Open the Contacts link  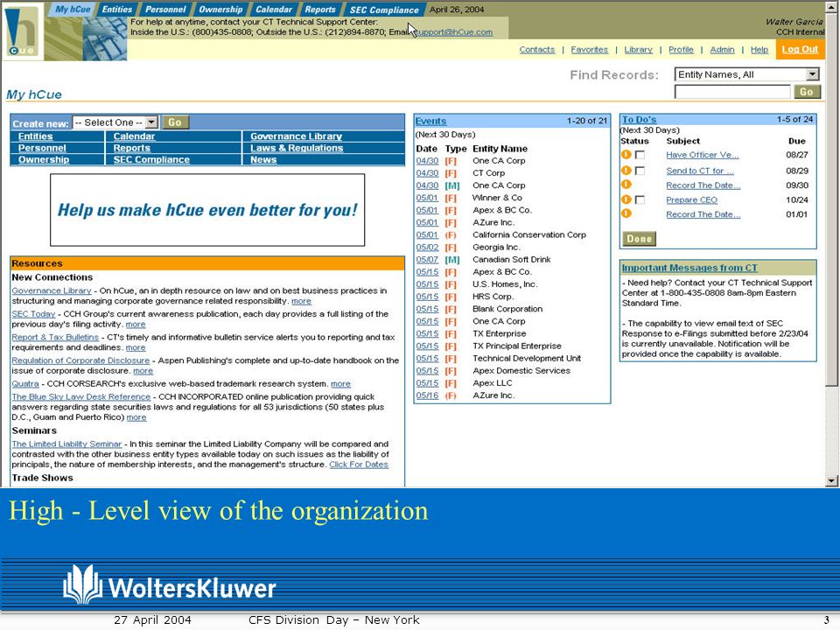[x=536, y=49]
